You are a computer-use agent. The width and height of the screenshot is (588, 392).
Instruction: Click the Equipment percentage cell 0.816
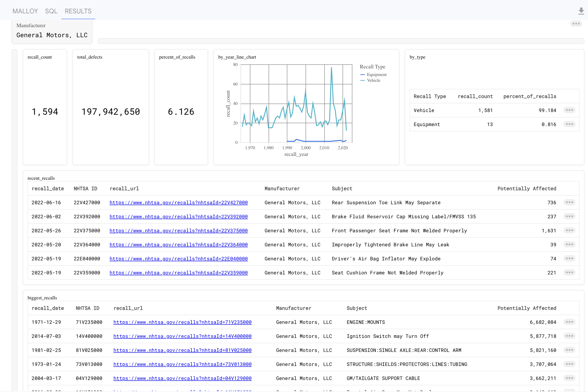(549, 124)
